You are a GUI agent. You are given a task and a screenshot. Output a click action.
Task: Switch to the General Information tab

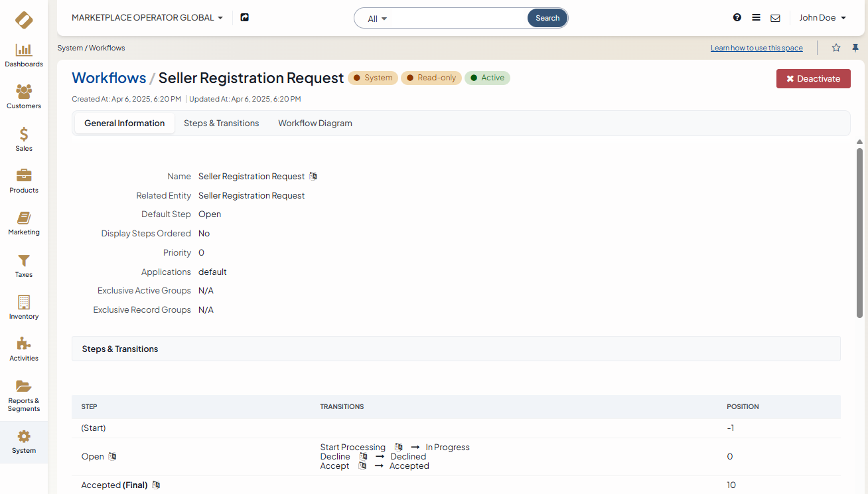click(125, 123)
